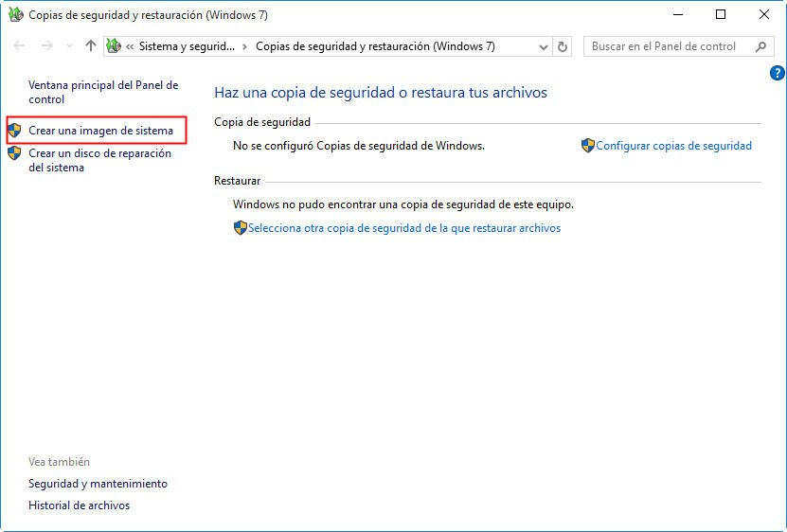
Task: Click the Forward navigation arrow
Action: (47, 46)
